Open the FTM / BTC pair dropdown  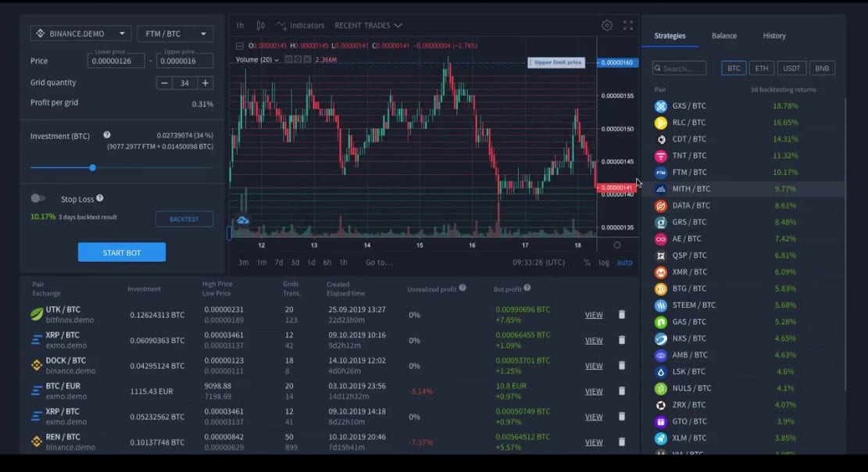click(x=175, y=34)
